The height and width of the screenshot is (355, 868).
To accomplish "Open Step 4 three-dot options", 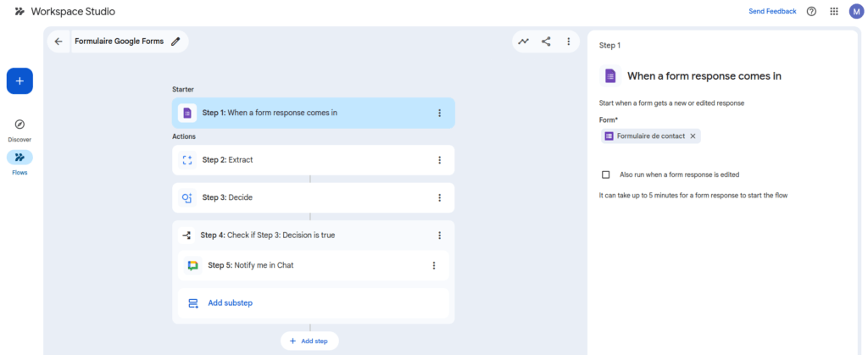I will pos(440,235).
